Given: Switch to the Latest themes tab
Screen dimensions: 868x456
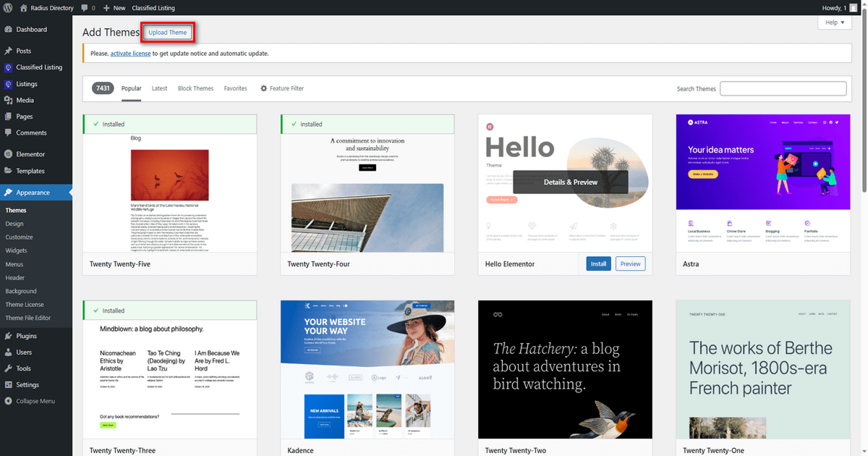Looking at the screenshot, I should click(x=159, y=88).
